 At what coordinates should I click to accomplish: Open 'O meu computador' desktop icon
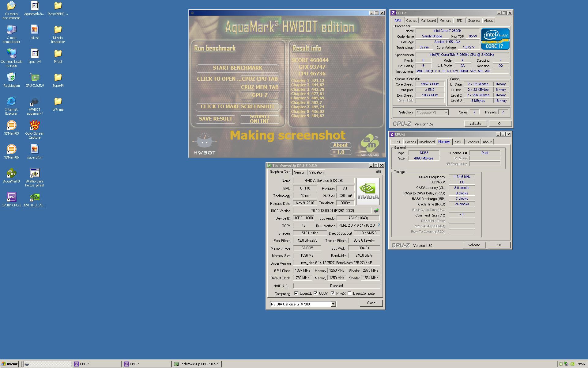tap(11, 34)
